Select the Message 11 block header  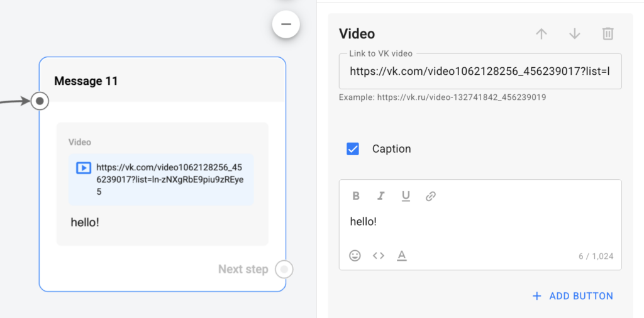[86, 81]
